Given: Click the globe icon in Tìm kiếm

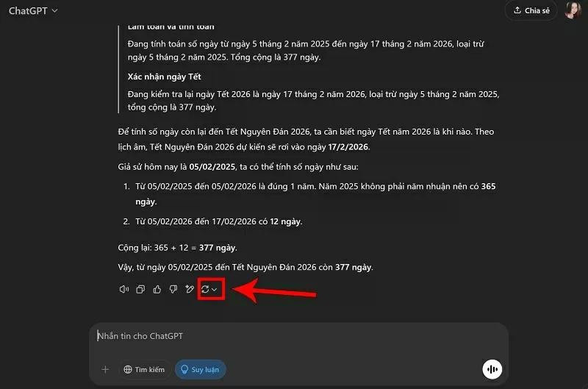Looking at the screenshot, I should click(128, 369).
